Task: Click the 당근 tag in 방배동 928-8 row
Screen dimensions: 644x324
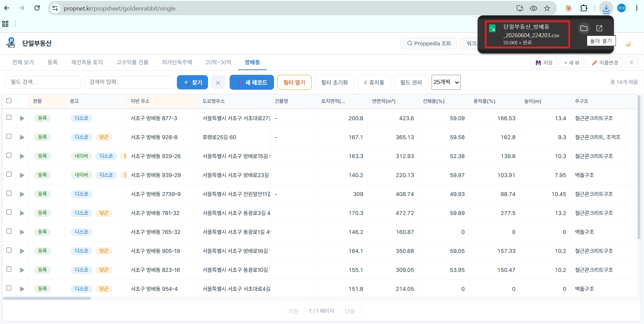Action: (x=104, y=137)
